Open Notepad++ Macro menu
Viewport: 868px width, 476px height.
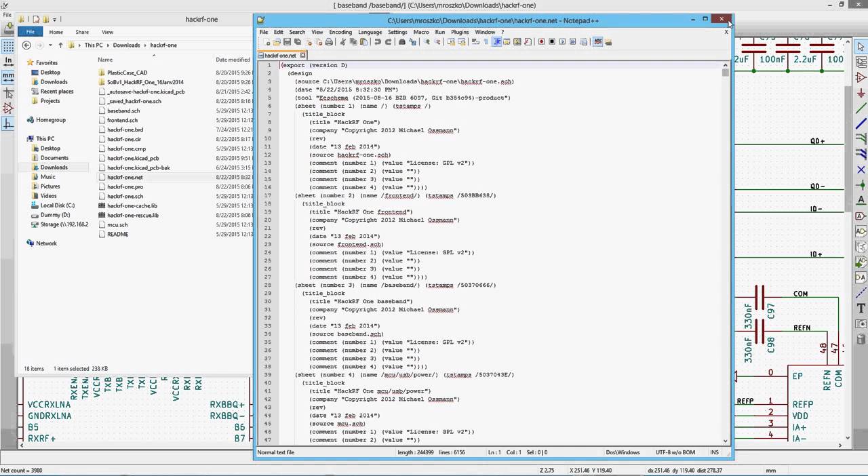tap(420, 32)
